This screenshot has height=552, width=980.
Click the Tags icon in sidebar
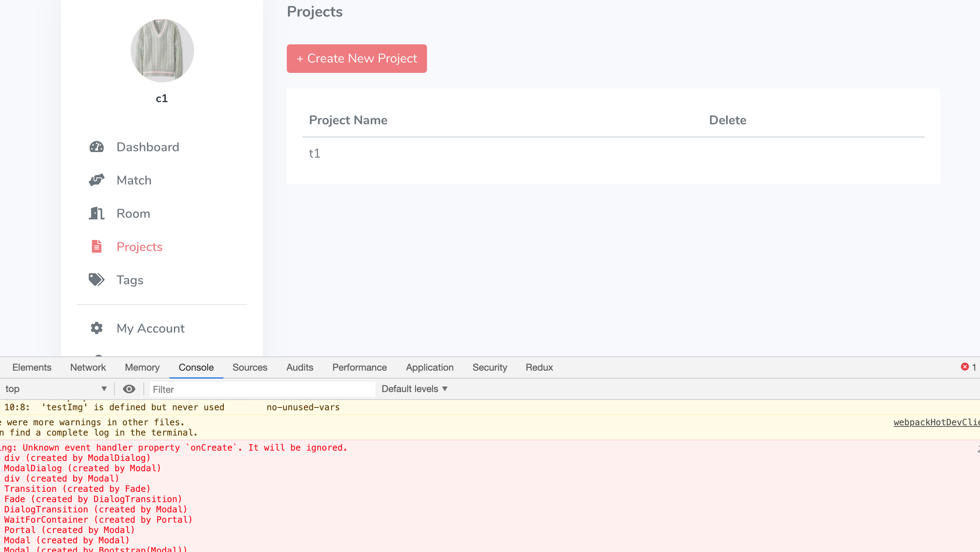coord(97,280)
